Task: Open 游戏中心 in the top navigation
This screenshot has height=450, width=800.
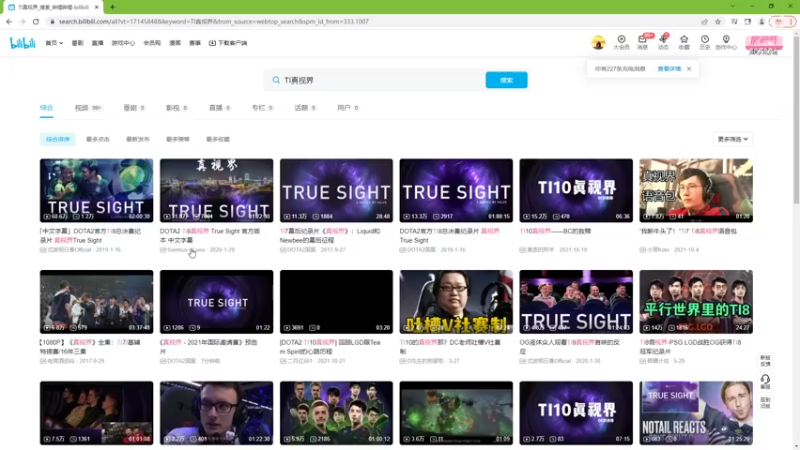Action: pyautogui.click(x=123, y=43)
